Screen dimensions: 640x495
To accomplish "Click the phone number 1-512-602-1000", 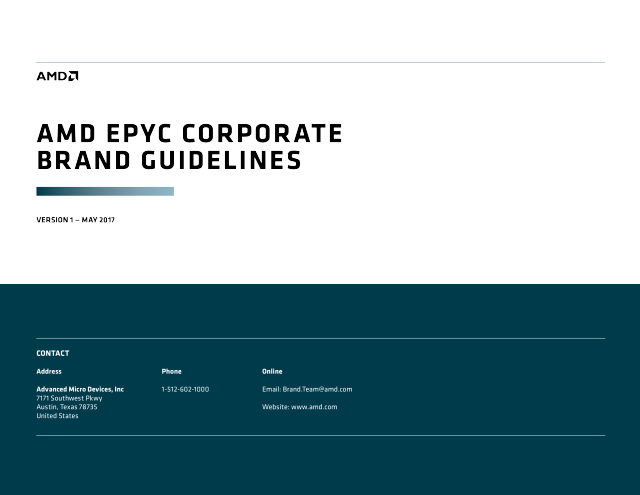I will (x=185, y=389).
